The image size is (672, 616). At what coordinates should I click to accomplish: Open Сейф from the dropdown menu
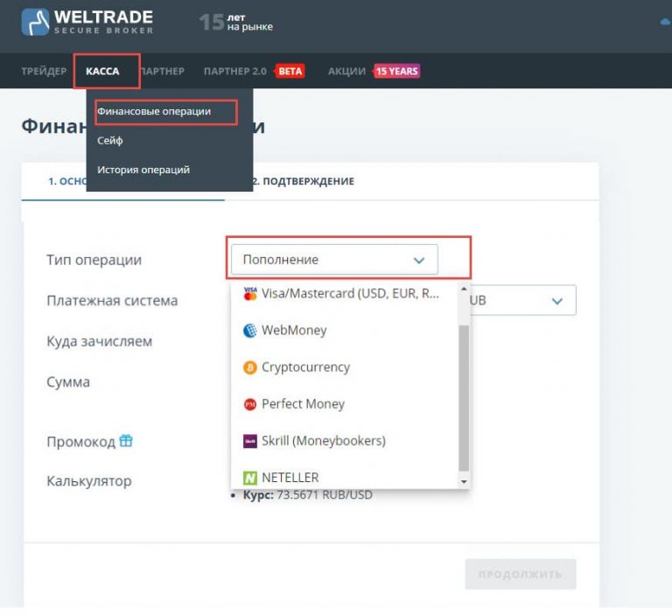pos(110,141)
